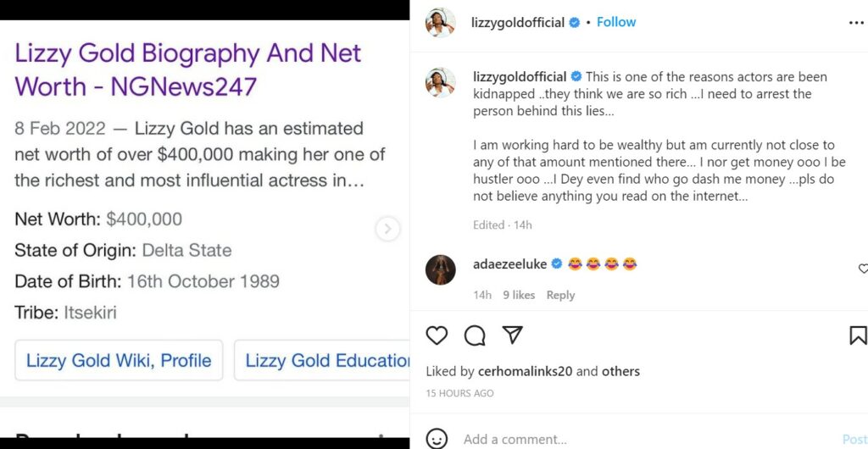The width and height of the screenshot is (868, 449).
Task: Follow lizzygoldofficial
Action: pyautogui.click(x=616, y=22)
